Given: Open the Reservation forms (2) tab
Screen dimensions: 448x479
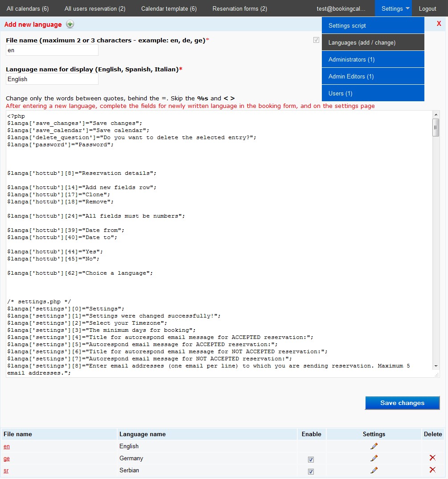Looking at the screenshot, I should click(240, 8).
